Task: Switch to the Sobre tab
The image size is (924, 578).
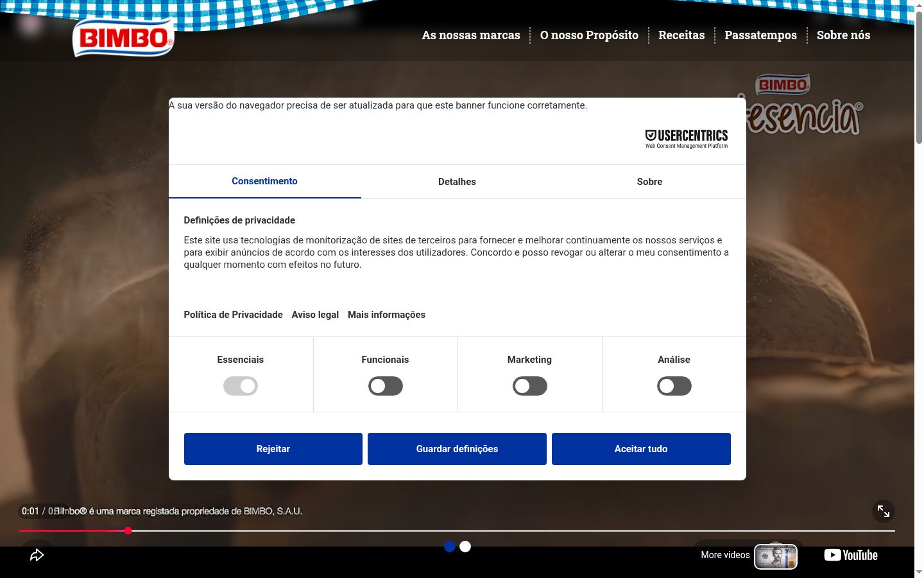Action: [649, 182]
